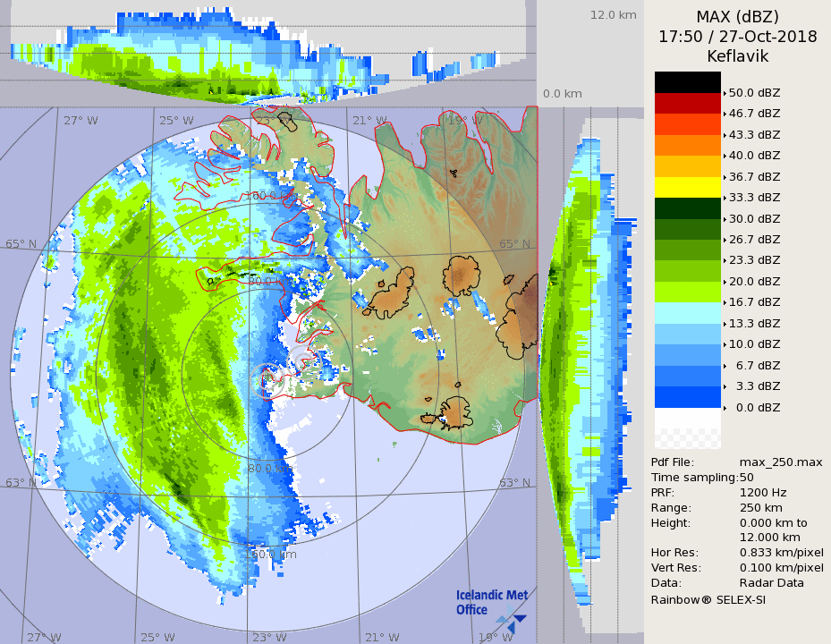Click the Keflavik station name
831x644 pixels.
click(x=737, y=55)
